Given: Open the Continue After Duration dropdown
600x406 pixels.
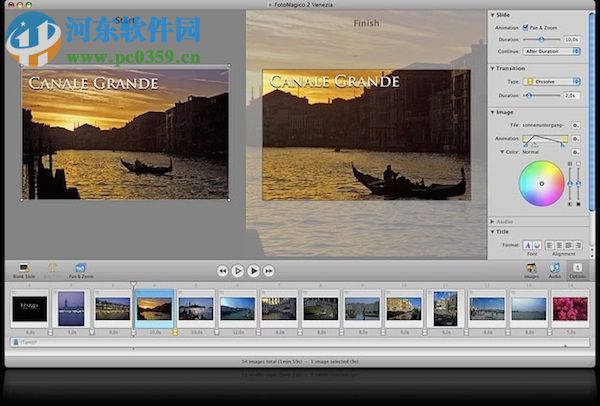Looking at the screenshot, I should tap(552, 50).
